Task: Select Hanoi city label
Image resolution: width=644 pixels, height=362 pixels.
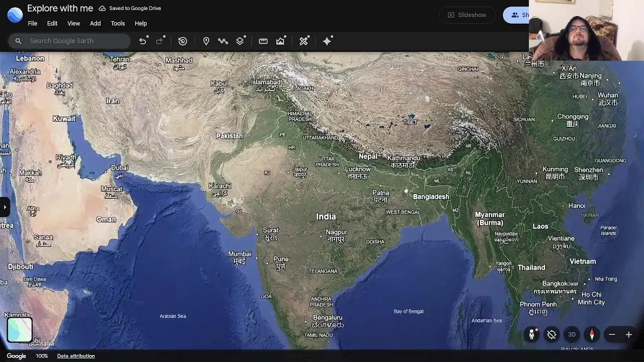Action: [577, 206]
